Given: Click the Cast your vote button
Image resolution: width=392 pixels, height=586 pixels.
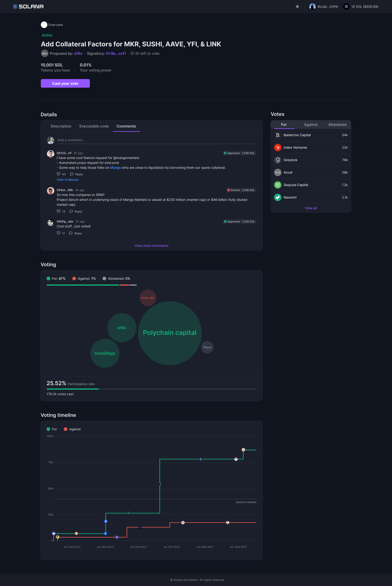Looking at the screenshot, I should pyautogui.click(x=65, y=83).
